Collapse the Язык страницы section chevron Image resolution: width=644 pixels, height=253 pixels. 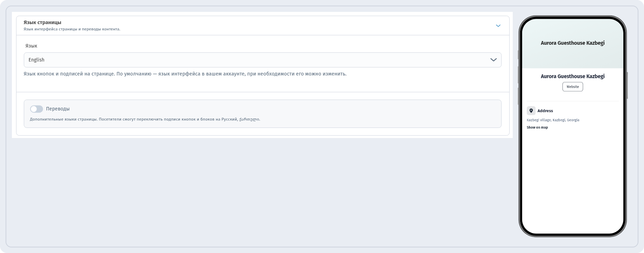point(498,26)
